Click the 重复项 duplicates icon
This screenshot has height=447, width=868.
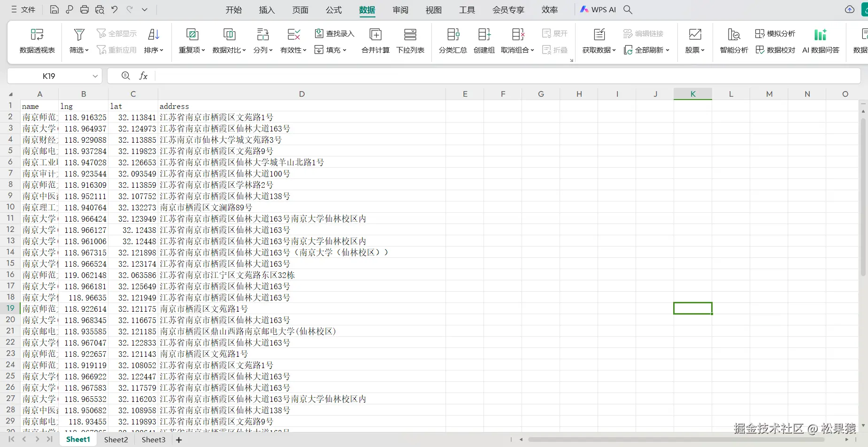[x=192, y=34]
